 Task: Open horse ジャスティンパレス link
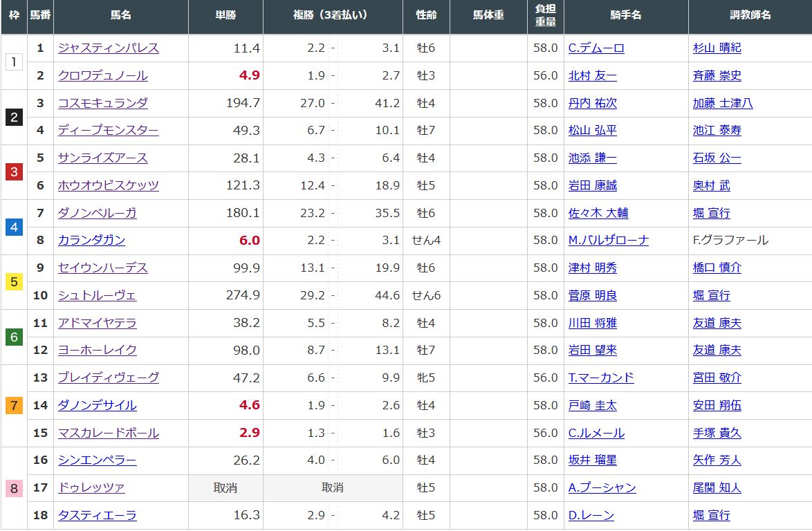pyautogui.click(x=109, y=48)
